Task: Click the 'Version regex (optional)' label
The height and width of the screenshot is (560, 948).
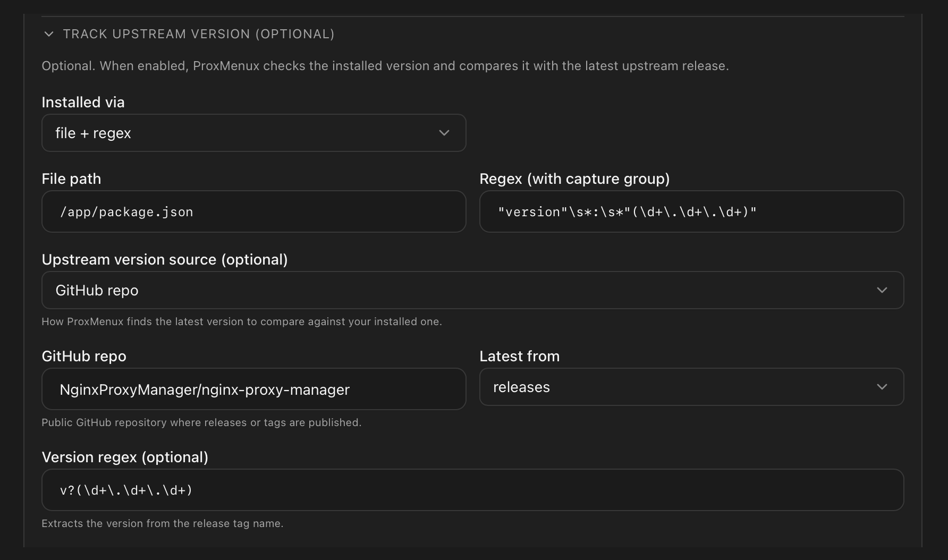Action: pos(125,457)
